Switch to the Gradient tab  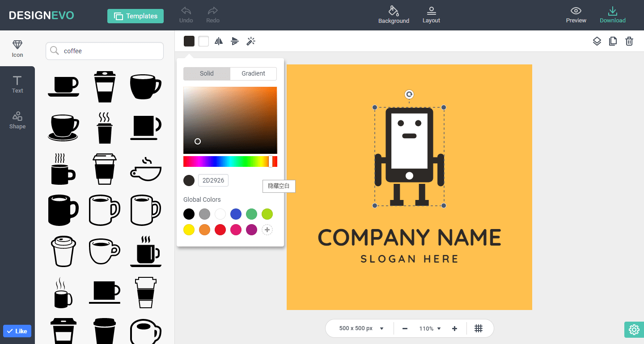tap(253, 73)
